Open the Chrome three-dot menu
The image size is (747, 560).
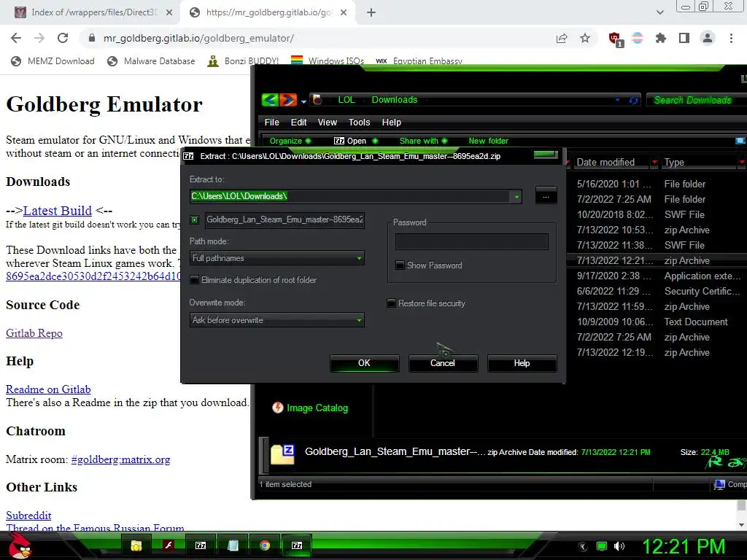731,38
